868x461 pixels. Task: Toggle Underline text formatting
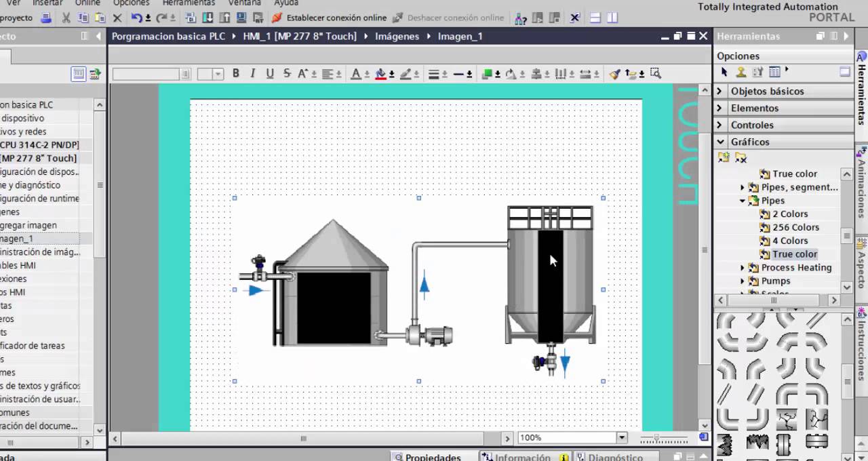click(270, 74)
